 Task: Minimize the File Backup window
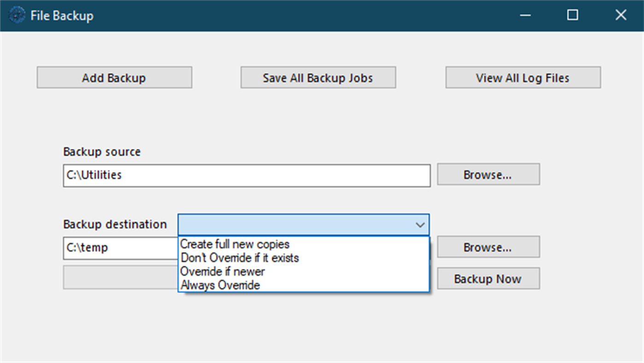click(525, 15)
